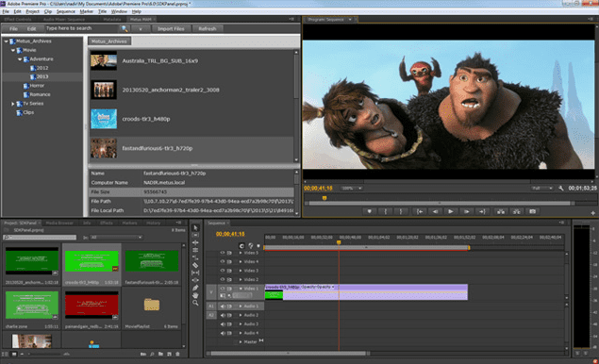Viewport: 599px width, 364px height.
Task: Select the Zoom tool
Action: click(x=195, y=303)
